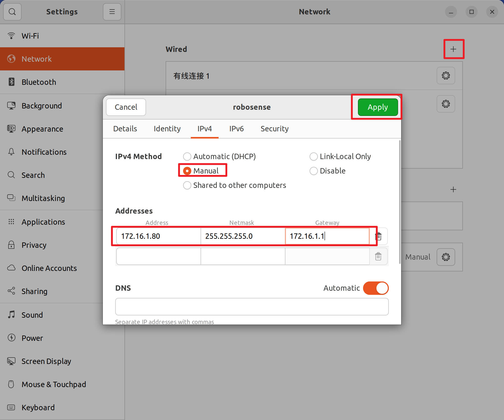This screenshot has width=504, height=420.
Task: Select Automatic (DHCP) radio button
Action: tap(187, 157)
